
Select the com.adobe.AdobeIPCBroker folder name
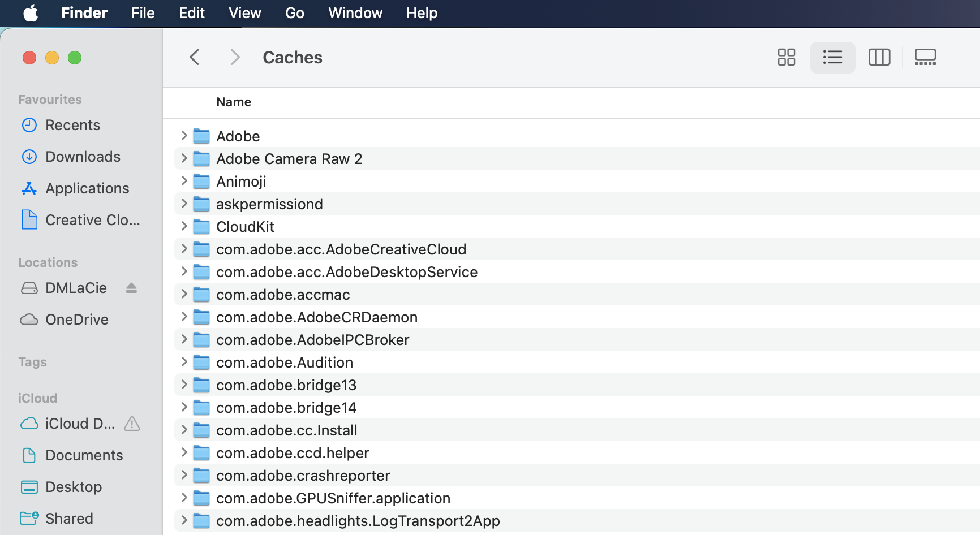click(x=313, y=340)
